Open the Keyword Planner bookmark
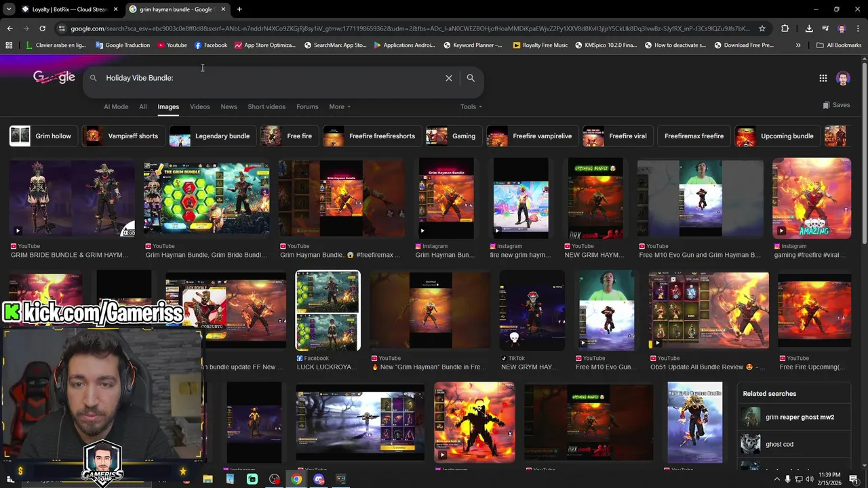868x488 pixels. click(x=473, y=45)
